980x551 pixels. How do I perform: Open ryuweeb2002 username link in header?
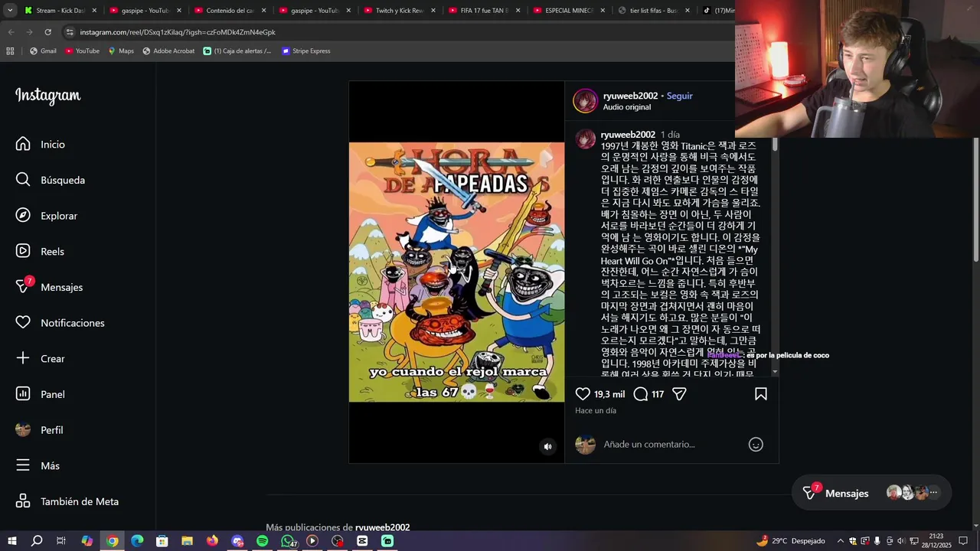pyautogui.click(x=630, y=96)
